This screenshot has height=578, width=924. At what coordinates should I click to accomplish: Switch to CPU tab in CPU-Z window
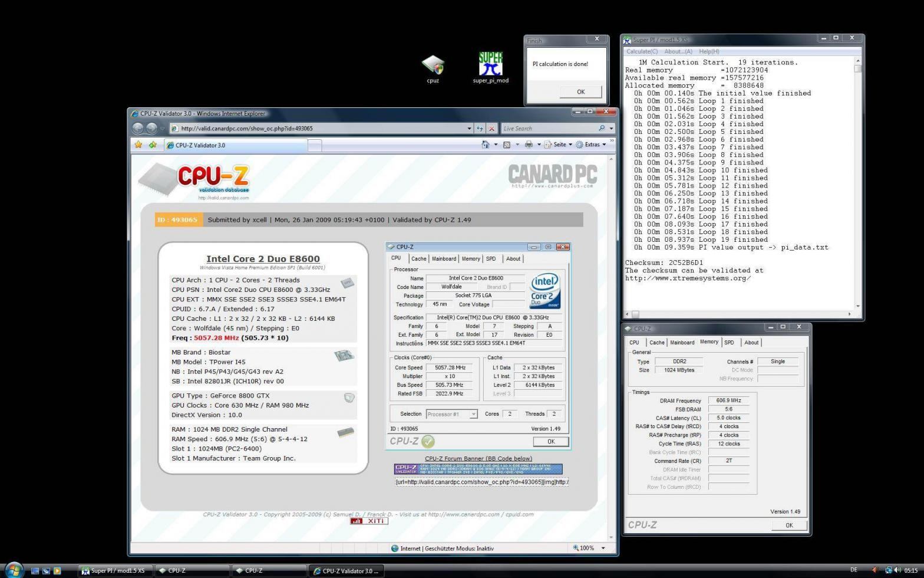[634, 343]
